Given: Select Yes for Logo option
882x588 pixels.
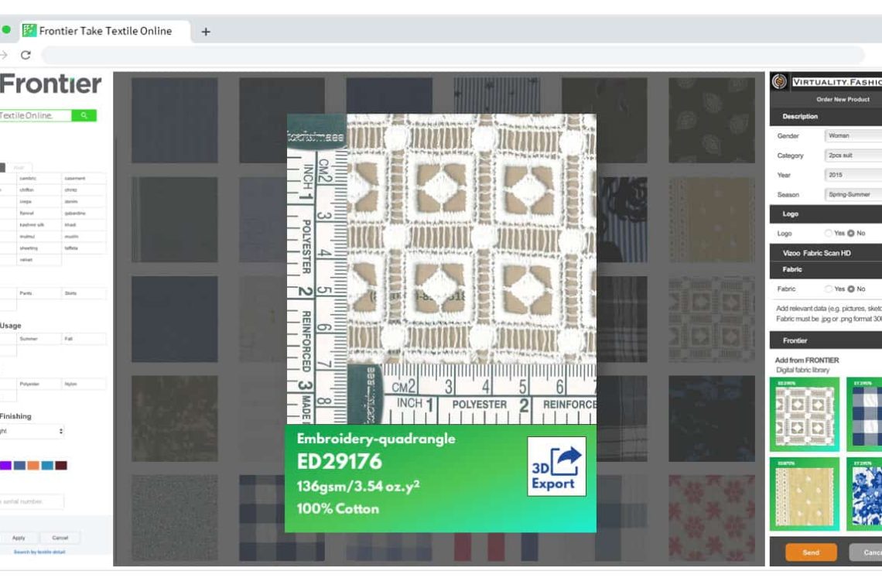Looking at the screenshot, I should (x=829, y=233).
